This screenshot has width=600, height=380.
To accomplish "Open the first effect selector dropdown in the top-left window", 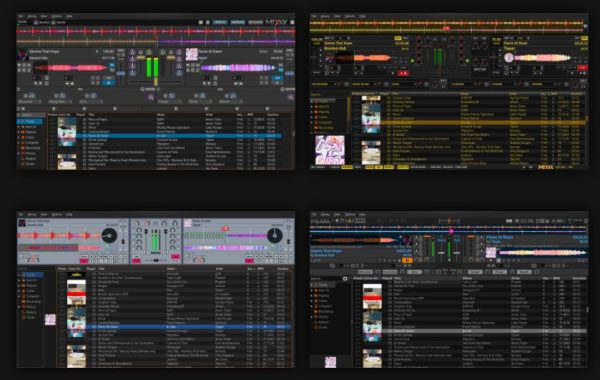I will (x=30, y=102).
